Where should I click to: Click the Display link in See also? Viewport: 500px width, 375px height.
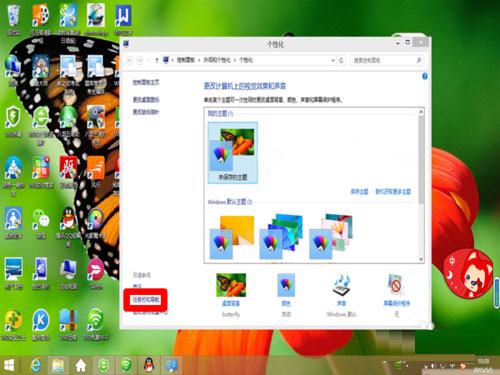[x=137, y=286]
